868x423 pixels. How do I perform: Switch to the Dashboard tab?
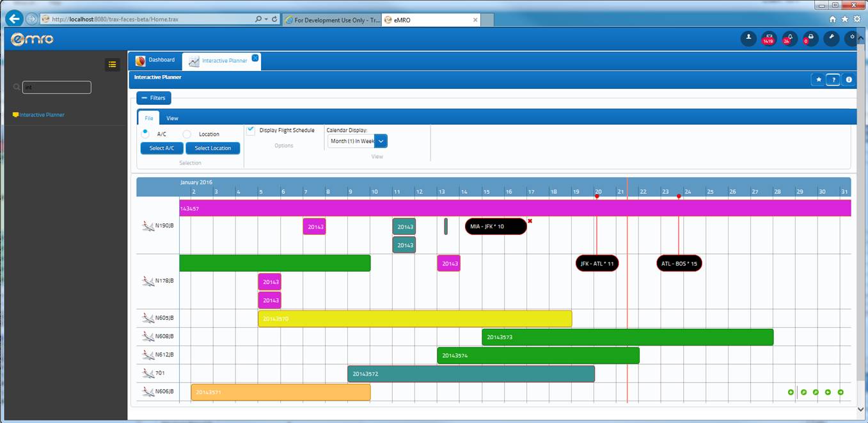155,60
